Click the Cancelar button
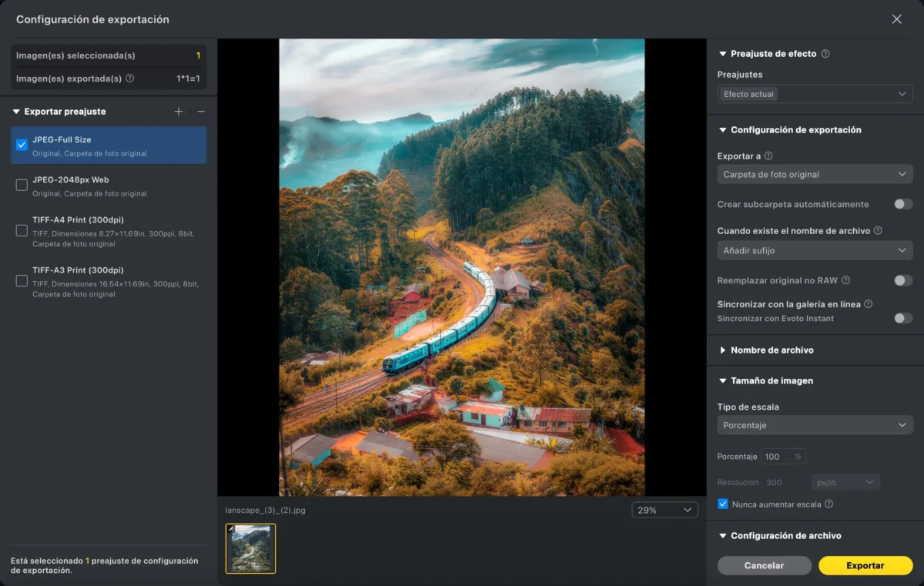Image resolution: width=924 pixels, height=586 pixels. pos(764,565)
